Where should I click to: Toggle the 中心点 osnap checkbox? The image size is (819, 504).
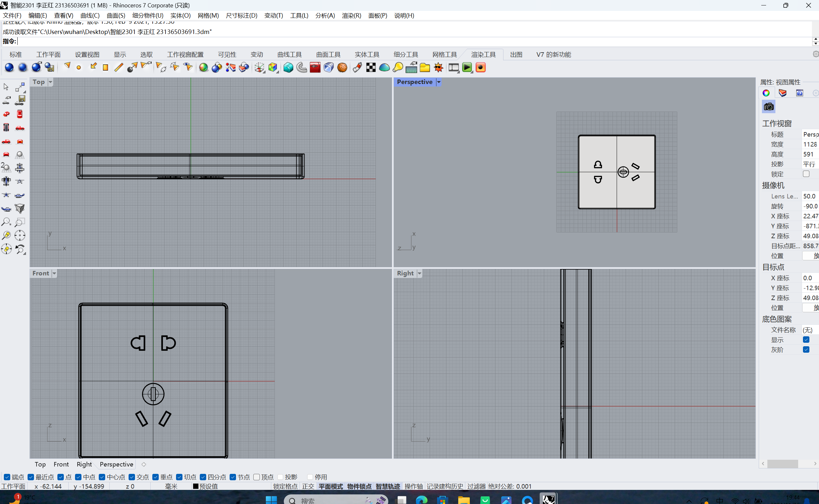point(102,477)
